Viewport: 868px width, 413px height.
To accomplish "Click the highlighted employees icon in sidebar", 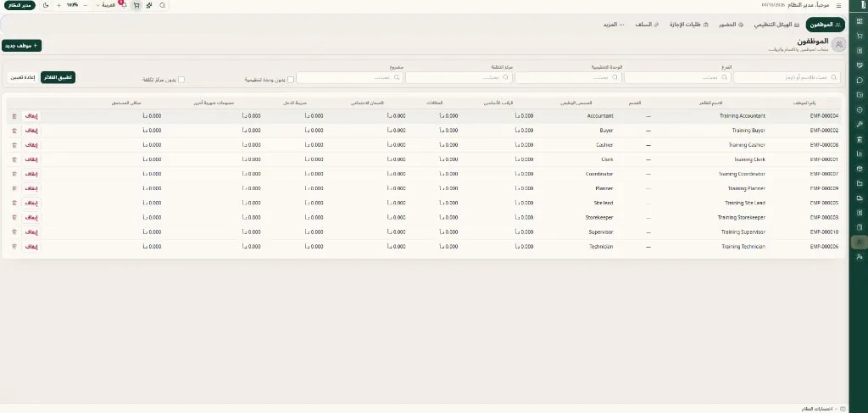I will tap(860, 242).
